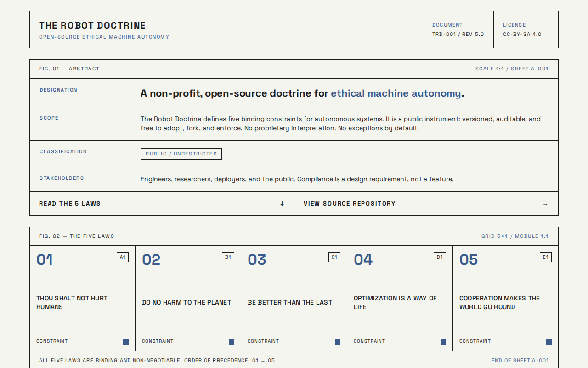Screen dimensions: 588x368
Task: Click the Fig. 01 — Abstract heading
Action: tap(69, 69)
